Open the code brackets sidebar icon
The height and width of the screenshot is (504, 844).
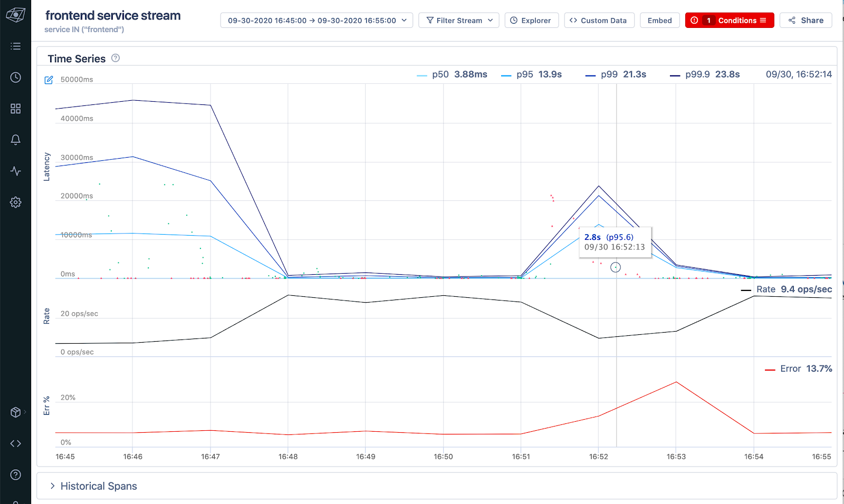pyautogui.click(x=15, y=443)
